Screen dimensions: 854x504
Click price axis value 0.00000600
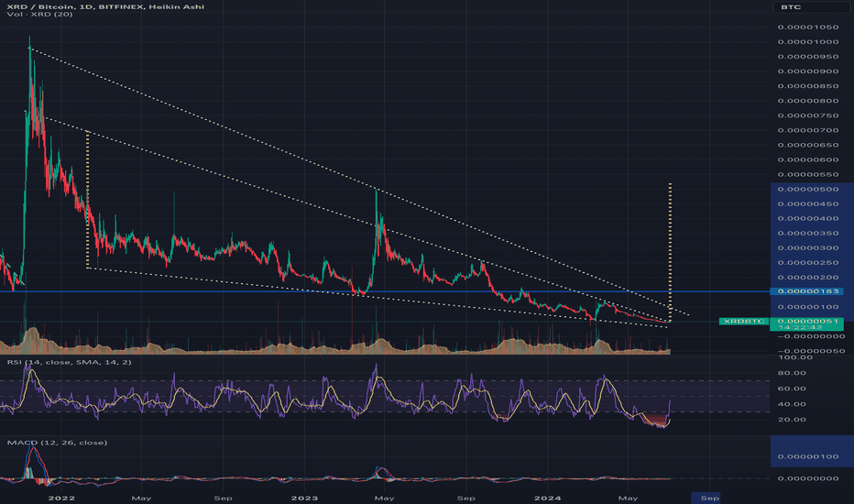(807, 159)
